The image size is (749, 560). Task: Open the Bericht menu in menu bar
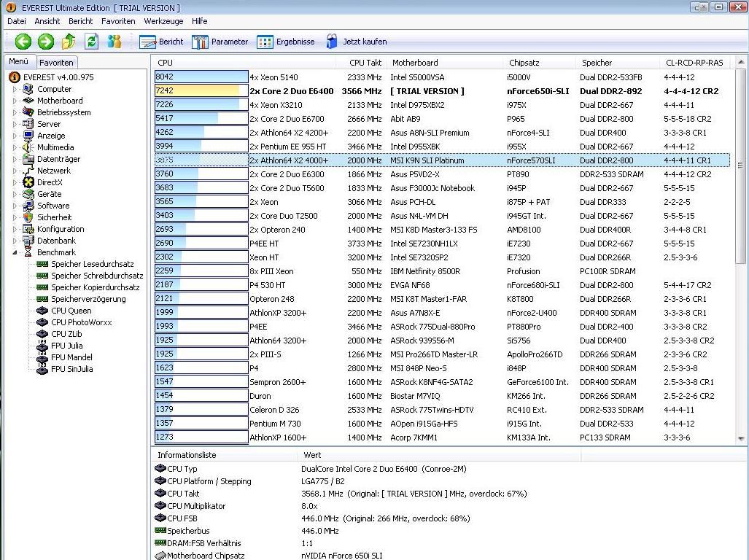tap(81, 21)
